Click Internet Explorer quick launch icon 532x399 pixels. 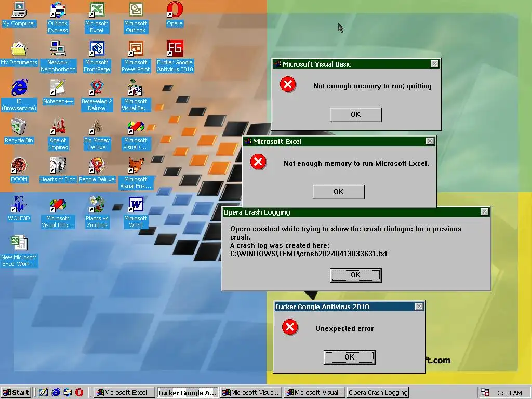[x=56, y=393]
